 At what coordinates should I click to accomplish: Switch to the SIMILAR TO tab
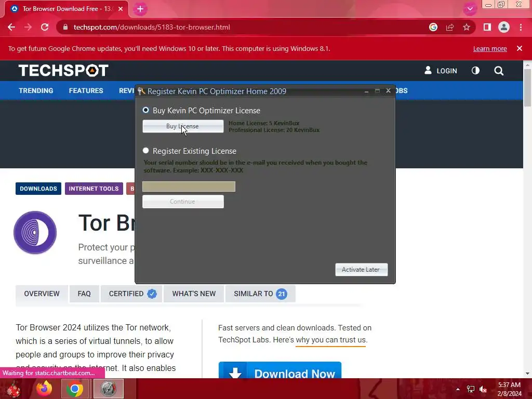click(260, 294)
